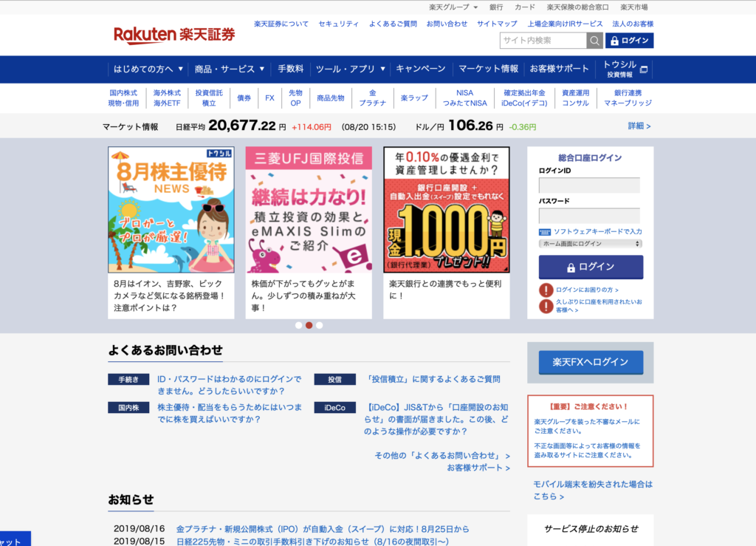Open the 楽天市場 link in top bar
This screenshot has height=546, width=756.
pyautogui.click(x=634, y=7)
